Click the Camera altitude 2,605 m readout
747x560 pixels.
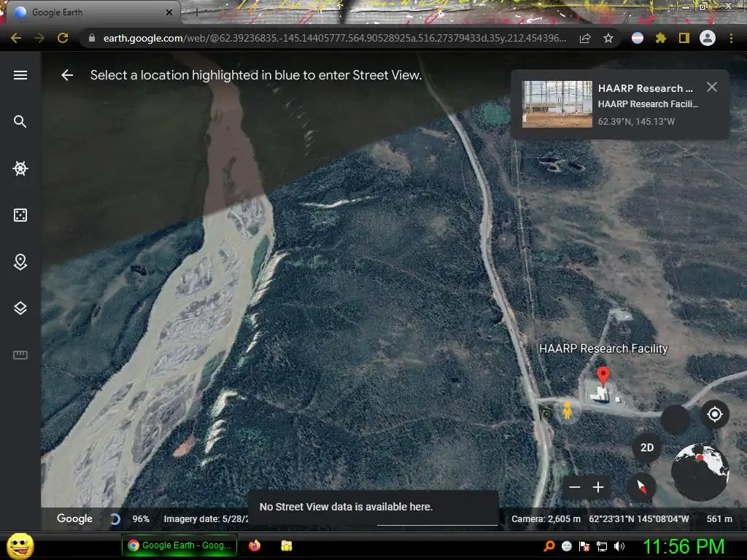coord(546,519)
